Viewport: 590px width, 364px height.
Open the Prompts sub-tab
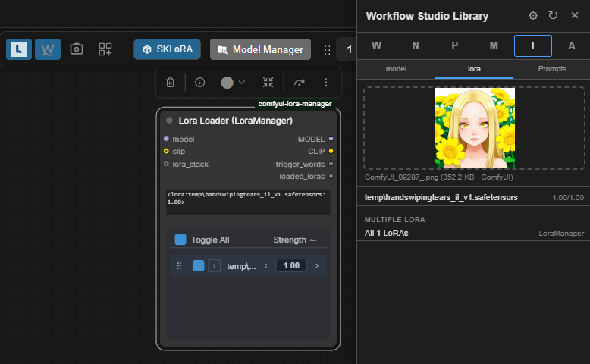tap(552, 69)
